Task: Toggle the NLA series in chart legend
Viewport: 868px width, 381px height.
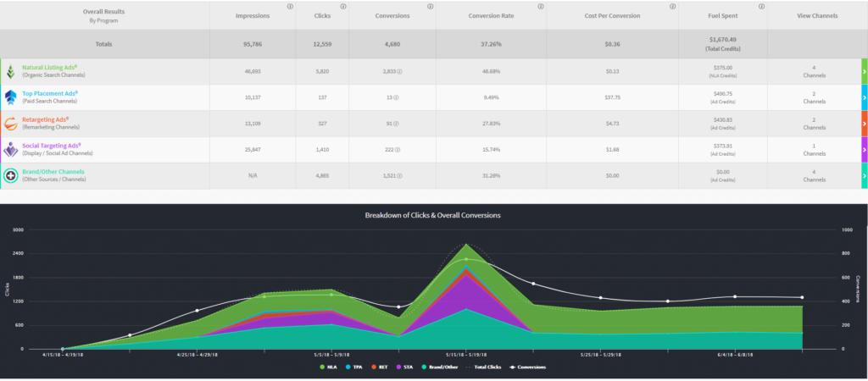Action: click(x=326, y=367)
